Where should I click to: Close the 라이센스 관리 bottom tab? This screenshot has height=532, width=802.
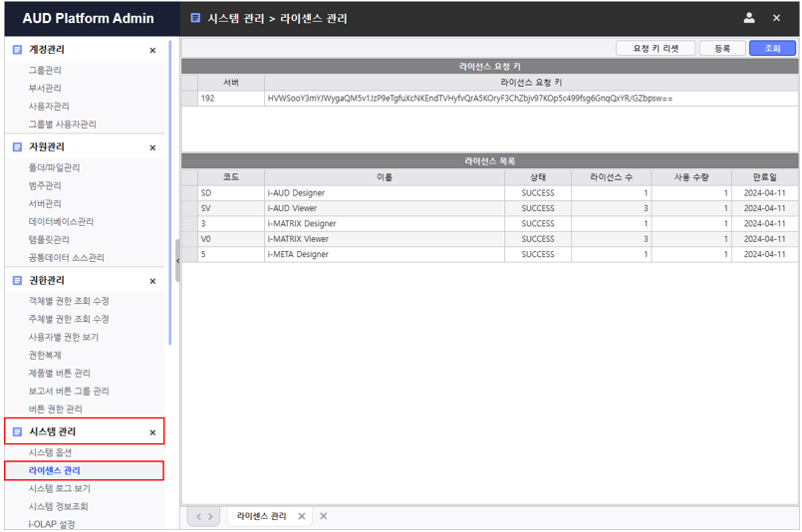click(x=302, y=516)
